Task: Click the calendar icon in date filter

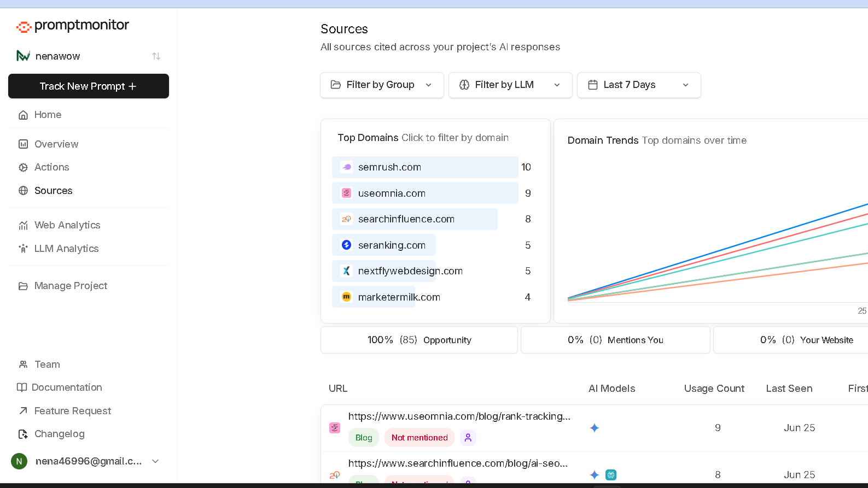Action: click(593, 85)
